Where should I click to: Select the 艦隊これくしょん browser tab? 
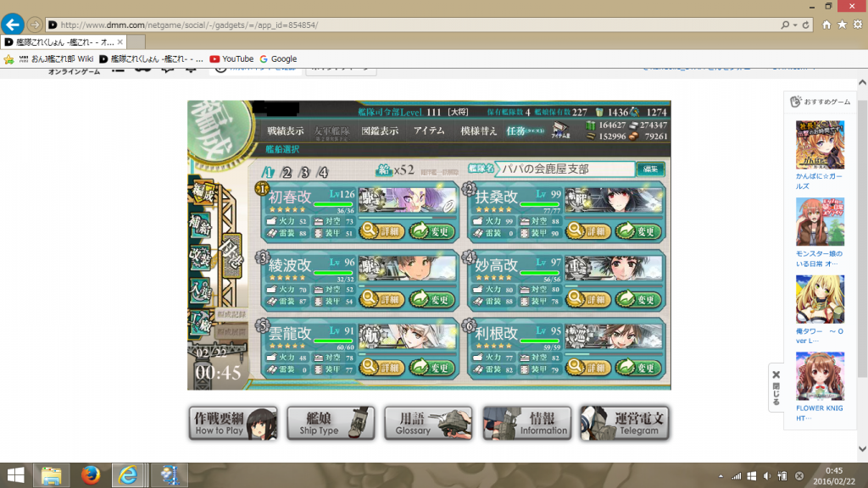click(x=64, y=42)
